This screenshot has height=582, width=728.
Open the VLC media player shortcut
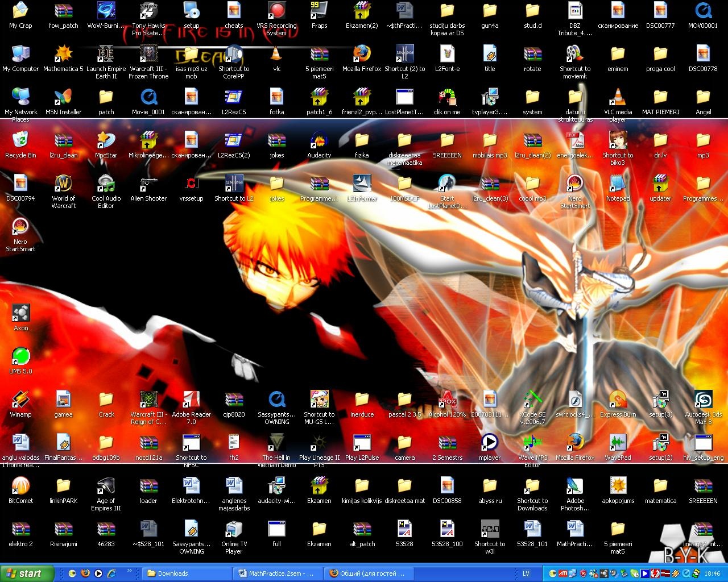(x=618, y=97)
